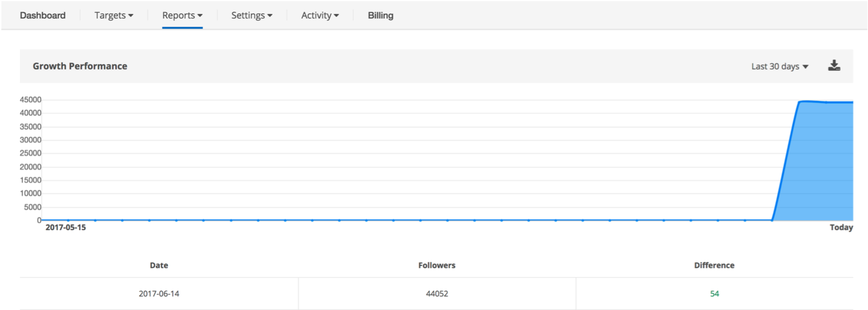The width and height of the screenshot is (868, 310).
Task: Select the green 54 difference value
Action: (x=715, y=294)
